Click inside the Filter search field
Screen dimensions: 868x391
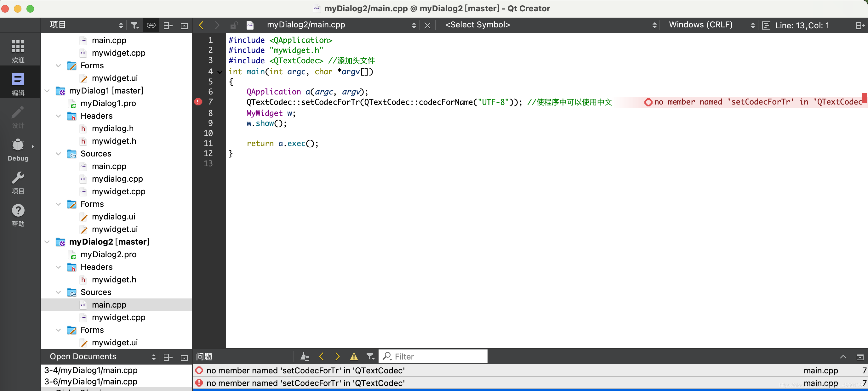coord(435,356)
